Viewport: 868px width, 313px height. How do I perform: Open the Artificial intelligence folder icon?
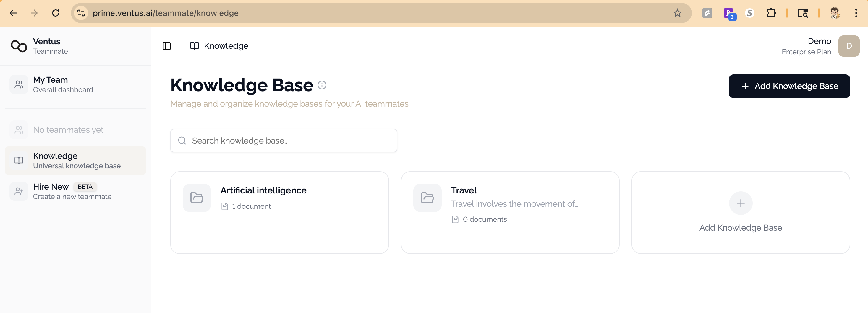197,198
